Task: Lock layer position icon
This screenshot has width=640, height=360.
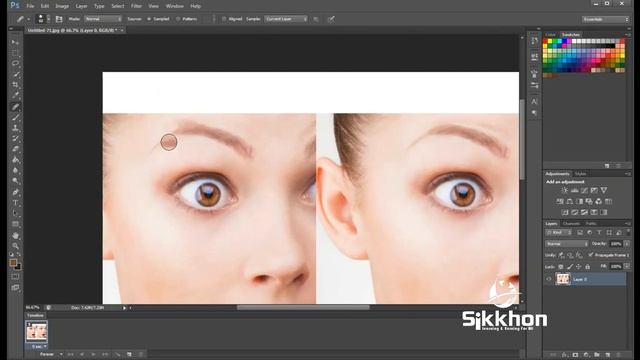Action: pos(578,267)
